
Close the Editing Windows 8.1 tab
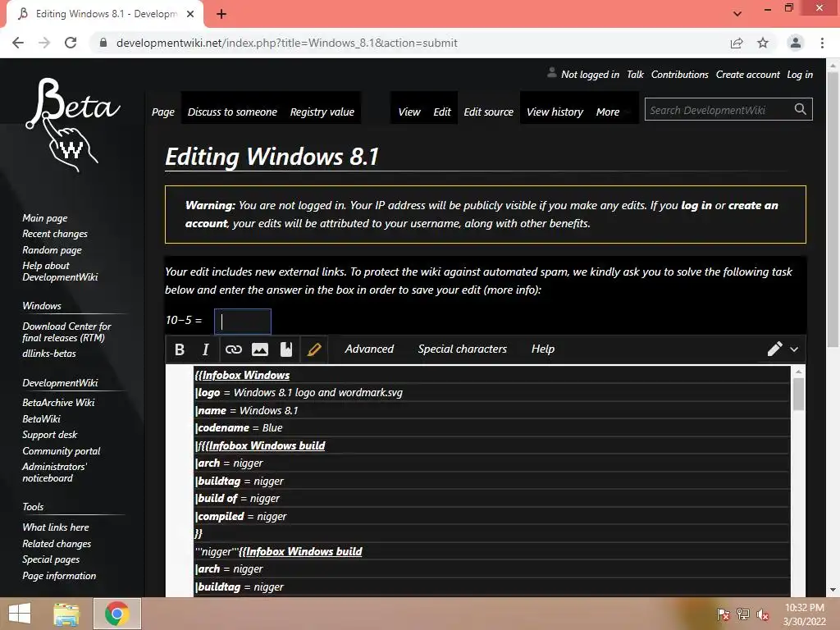pos(190,14)
